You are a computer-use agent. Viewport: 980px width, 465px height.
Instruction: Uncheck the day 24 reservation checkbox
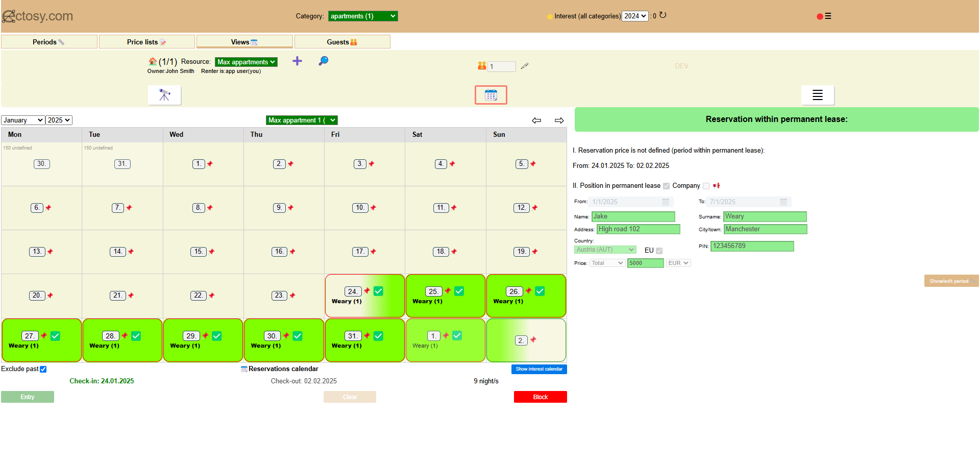point(378,291)
